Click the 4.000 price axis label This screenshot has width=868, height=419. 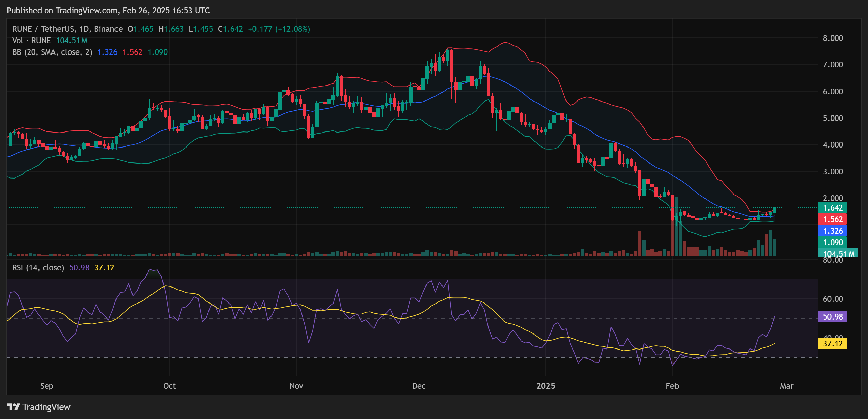(x=833, y=145)
